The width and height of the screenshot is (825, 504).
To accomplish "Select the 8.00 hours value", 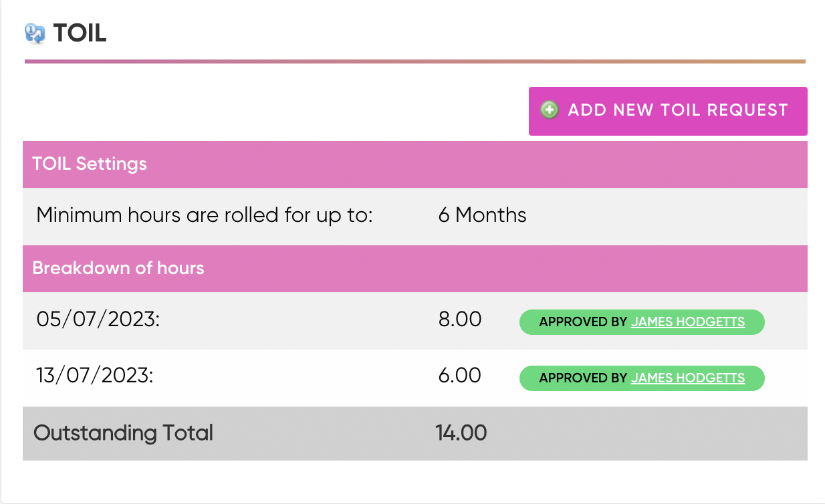I will click(459, 320).
